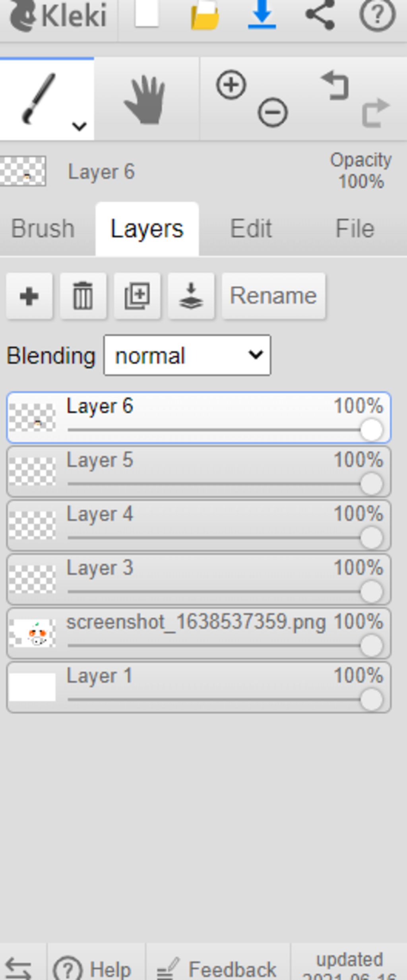Duplicate the layer with the copy icon
Image resolution: width=407 pixels, height=980 pixels.
137,296
